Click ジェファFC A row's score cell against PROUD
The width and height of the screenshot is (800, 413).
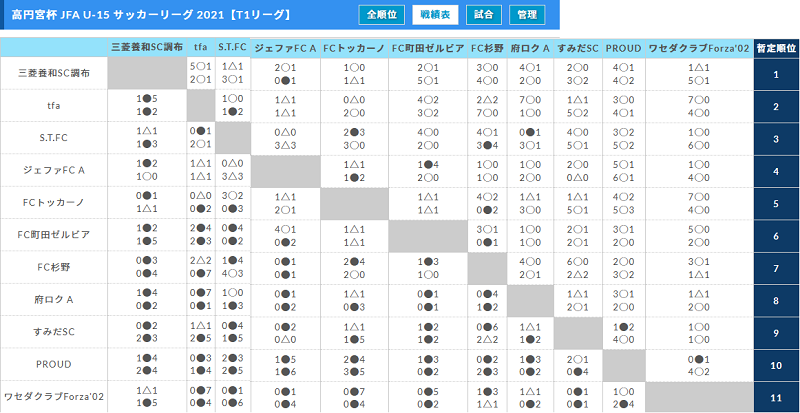(623, 171)
